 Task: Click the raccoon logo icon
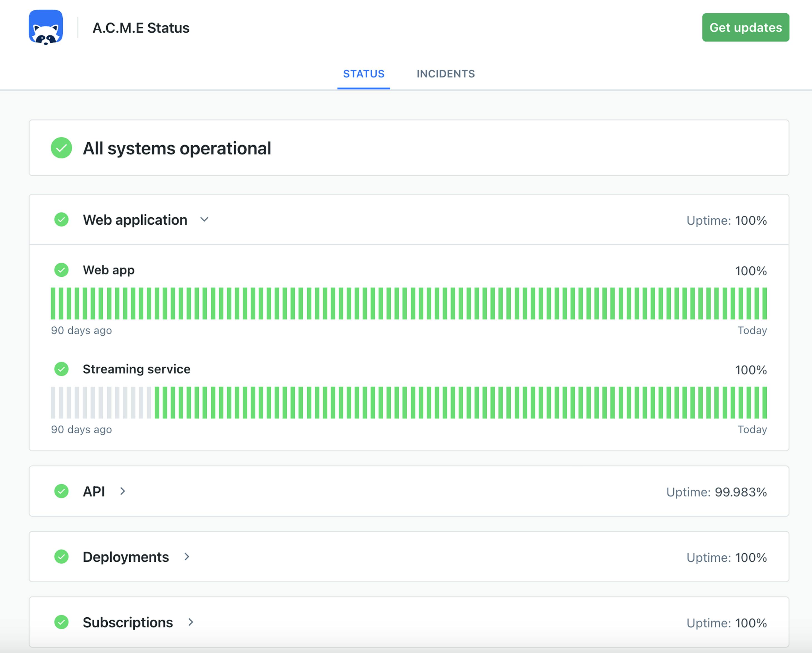pos(46,28)
